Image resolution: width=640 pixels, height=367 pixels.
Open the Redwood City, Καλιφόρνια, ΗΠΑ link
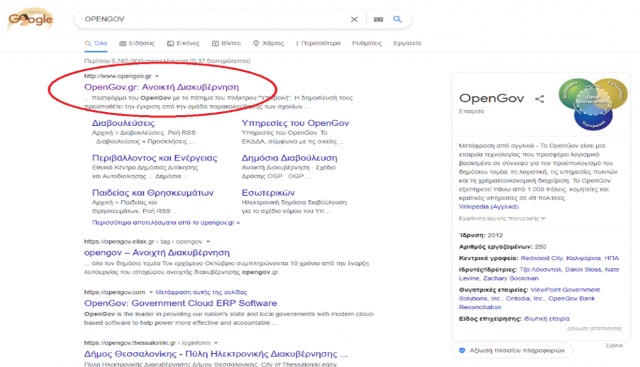coord(569,258)
